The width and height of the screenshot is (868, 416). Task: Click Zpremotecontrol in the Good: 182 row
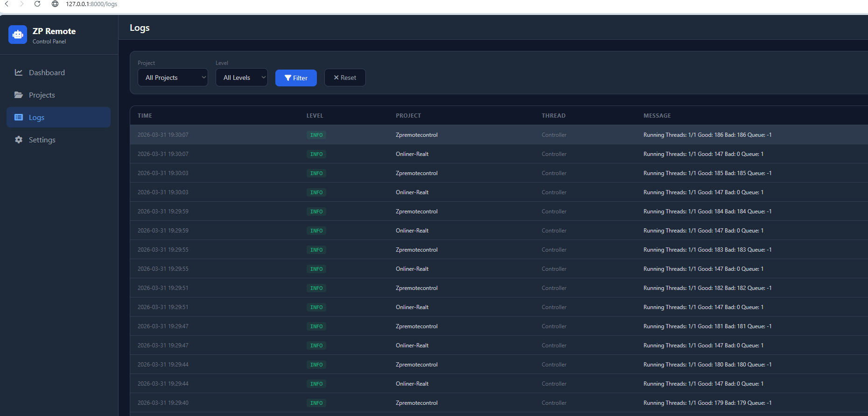417,288
